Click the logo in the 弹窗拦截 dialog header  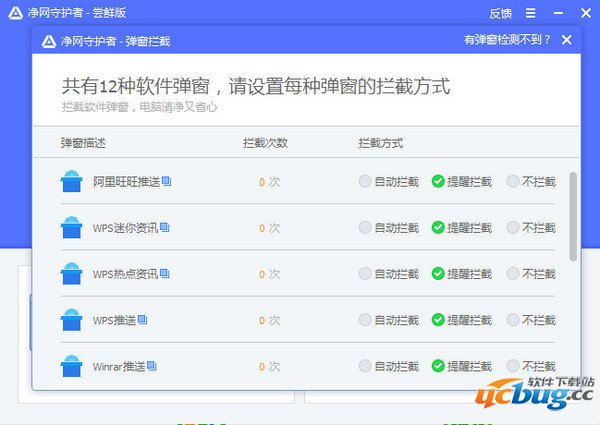pyautogui.click(x=49, y=41)
